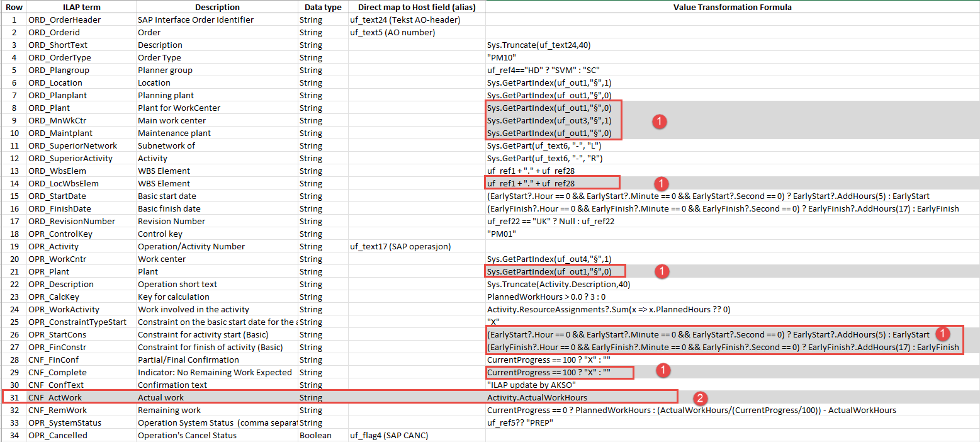
Task: Select cell ORD_FinishDate
Action: tap(81, 208)
